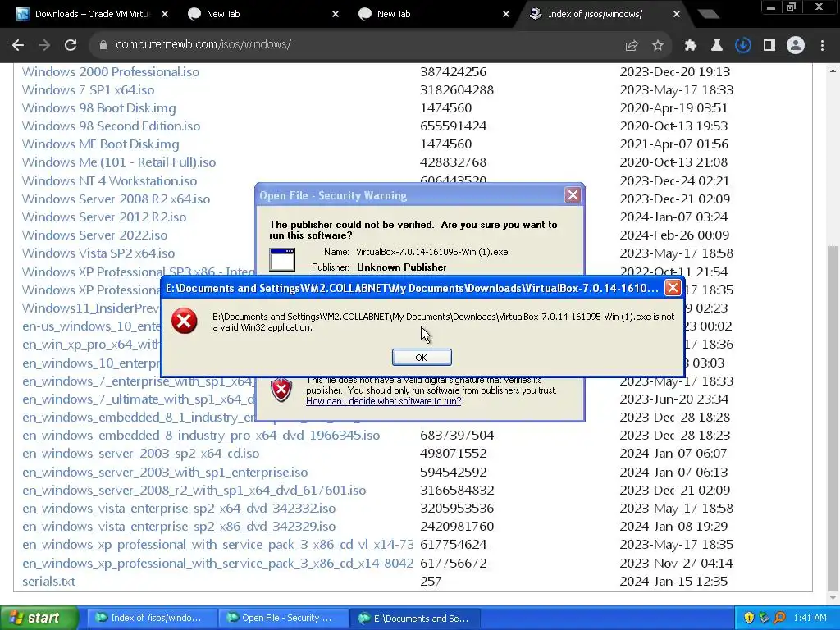The image size is (840, 630).
Task: Open Windows Vista SP2 x64.iso link
Action: [98, 253]
